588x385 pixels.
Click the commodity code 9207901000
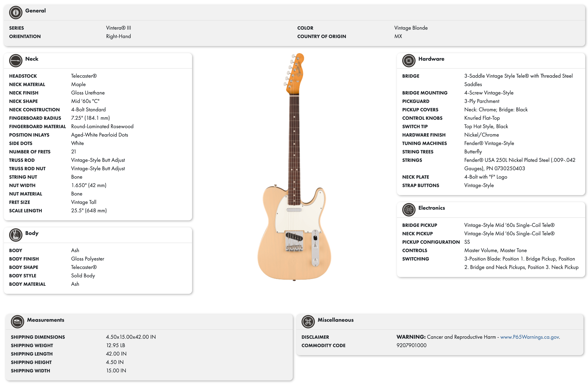pyautogui.click(x=411, y=345)
